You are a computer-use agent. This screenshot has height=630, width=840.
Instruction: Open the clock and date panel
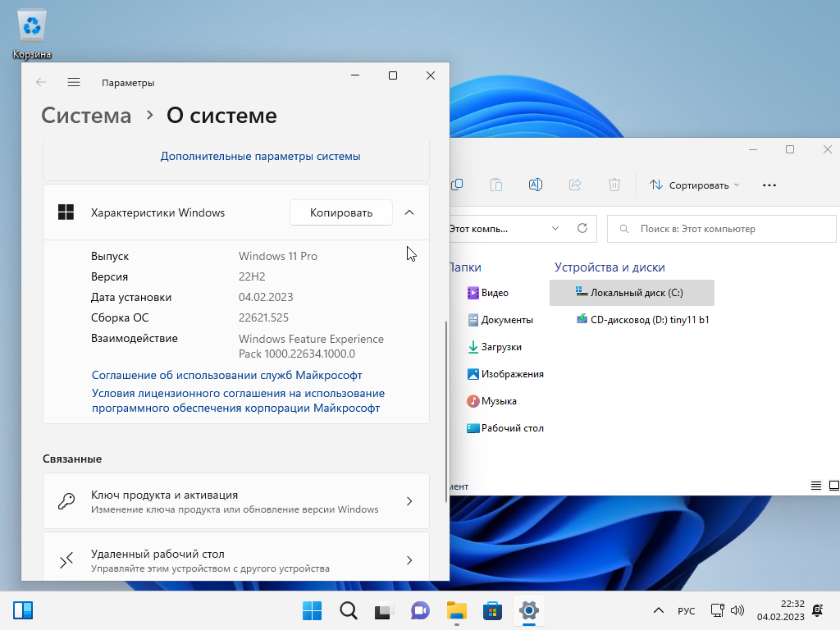click(x=781, y=610)
